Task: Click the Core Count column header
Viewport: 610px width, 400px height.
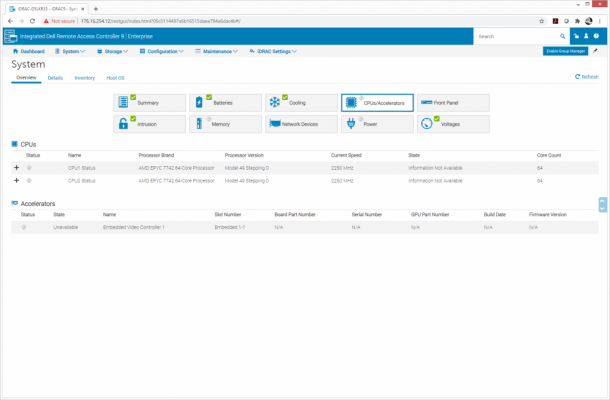Action: (549, 155)
